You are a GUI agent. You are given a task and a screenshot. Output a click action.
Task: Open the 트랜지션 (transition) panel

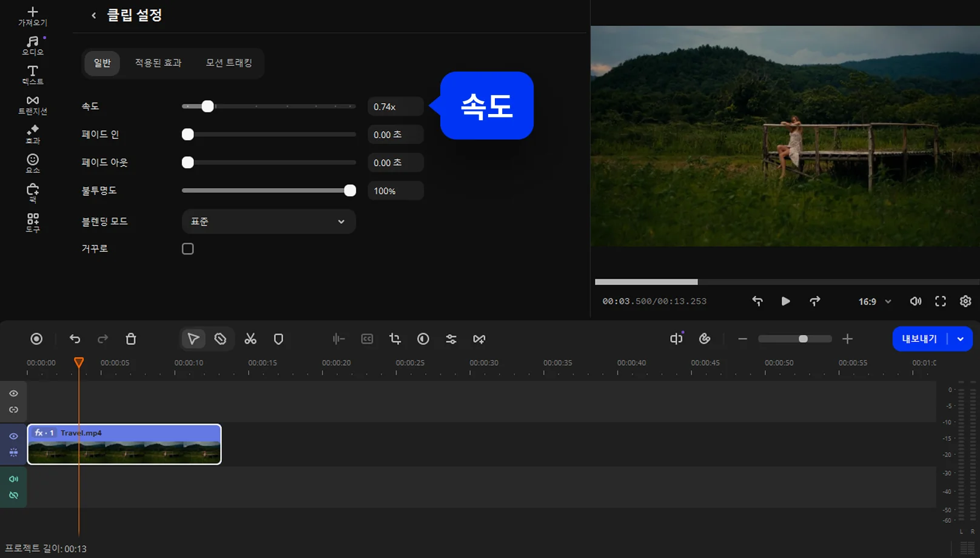33,104
